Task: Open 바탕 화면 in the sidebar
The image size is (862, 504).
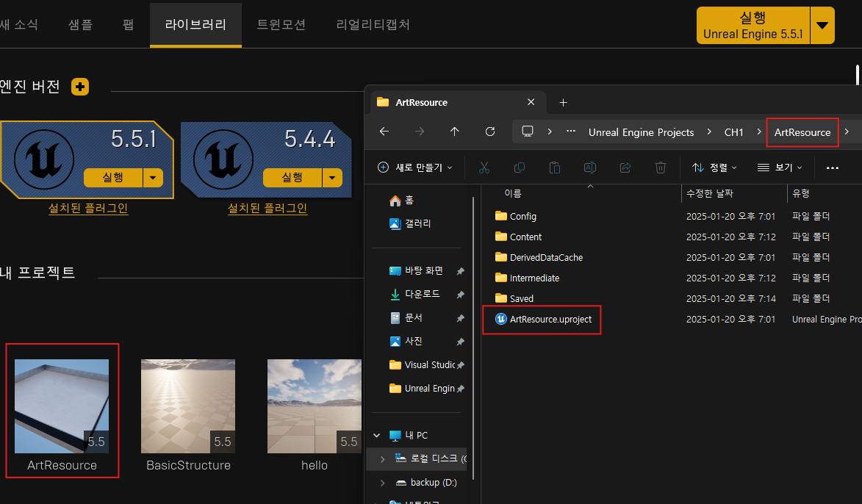Action: point(416,271)
